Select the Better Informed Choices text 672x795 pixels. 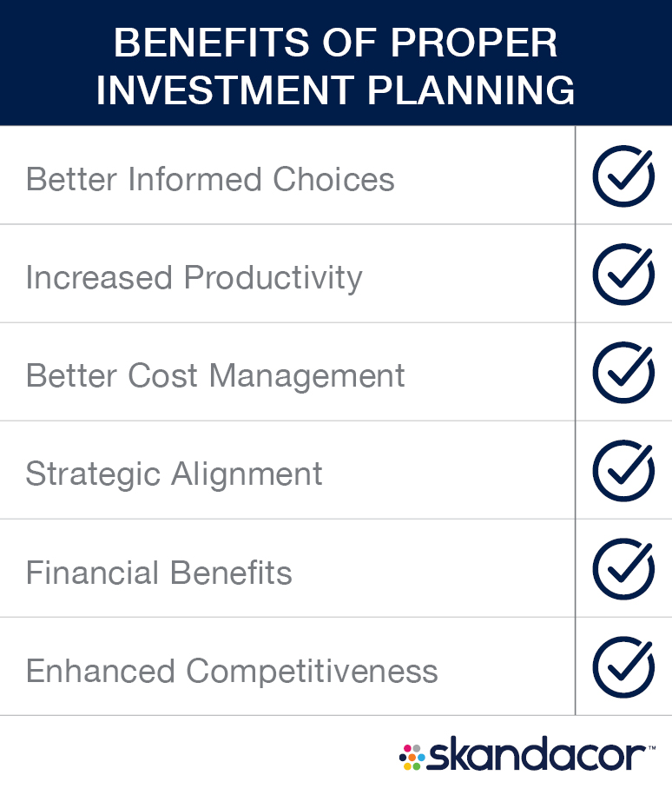point(210,179)
